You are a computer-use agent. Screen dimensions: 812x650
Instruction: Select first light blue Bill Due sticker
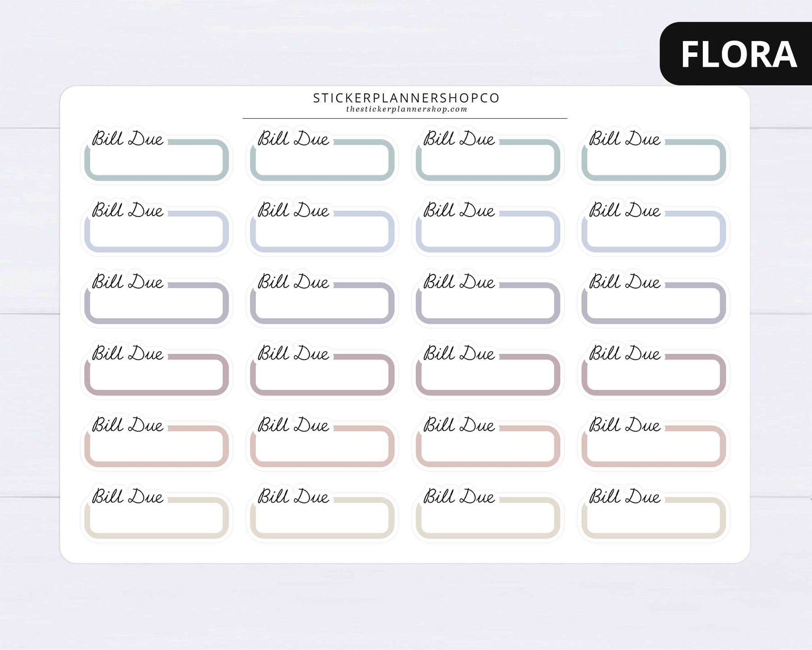[x=157, y=226]
